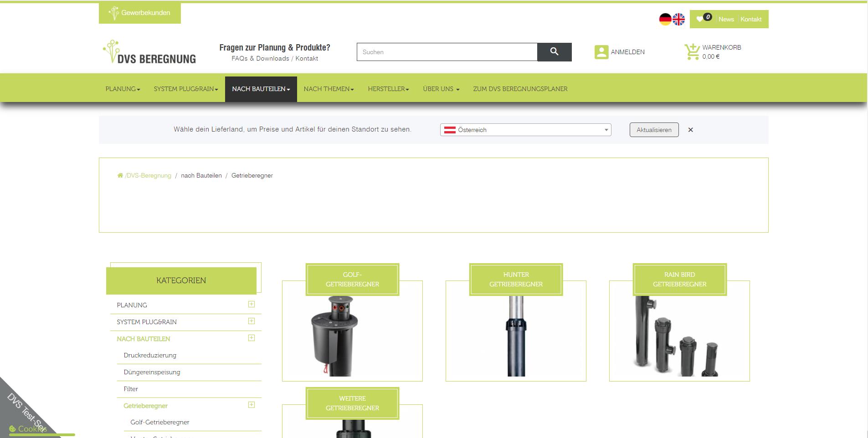Viewport: 868px width, 438px height.
Task: Open the PLANUNG navigation menu
Action: point(123,89)
